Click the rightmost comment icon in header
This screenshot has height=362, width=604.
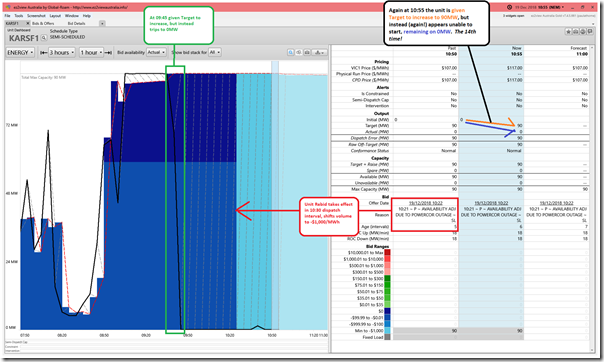click(x=590, y=32)
